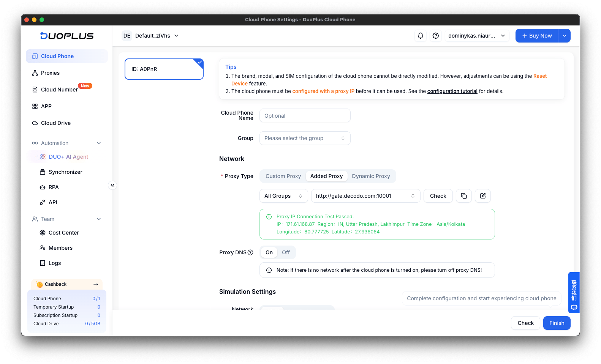601x364 pixels.
Task: Click the Cloud Number sidebar icon
Action: click(35, 90)
